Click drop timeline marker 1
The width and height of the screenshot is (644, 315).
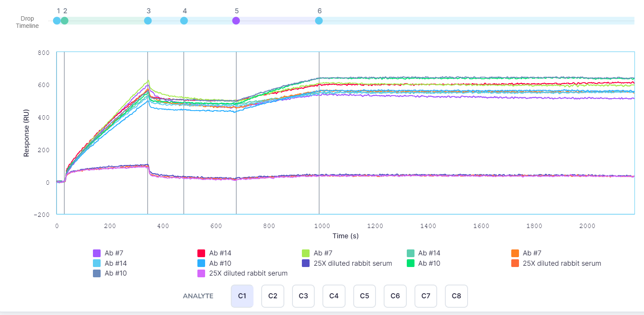click(57, 21)
